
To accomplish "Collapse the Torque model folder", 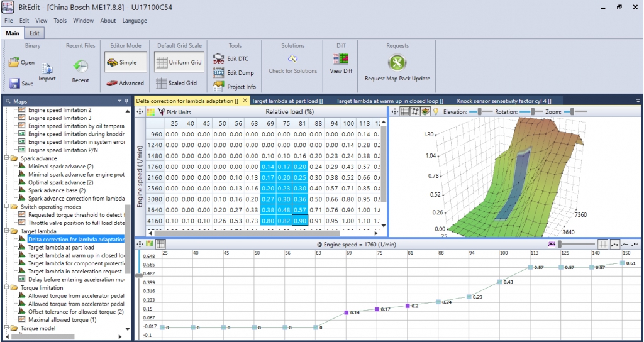I will 6,328.
